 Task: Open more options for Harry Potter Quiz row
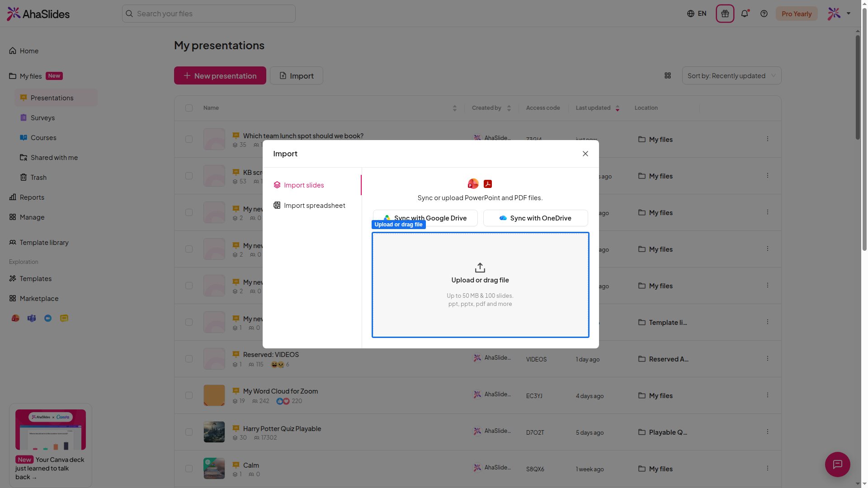tap(767, 432)
